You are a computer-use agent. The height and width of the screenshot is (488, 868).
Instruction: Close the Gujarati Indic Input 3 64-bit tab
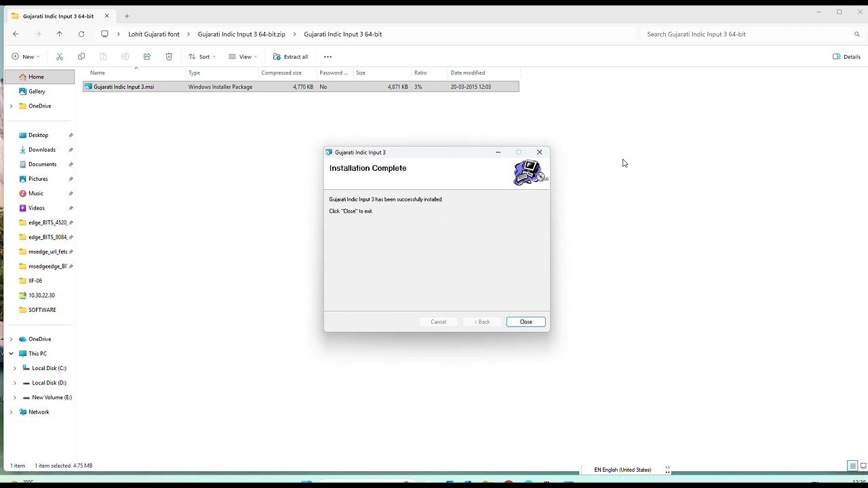coord(106,16)
